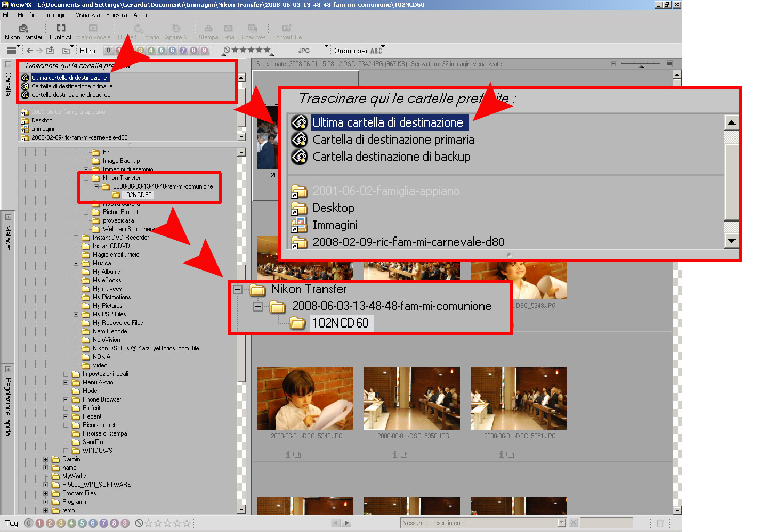Open Desktop in the favorites list

[x=42, y=120]
